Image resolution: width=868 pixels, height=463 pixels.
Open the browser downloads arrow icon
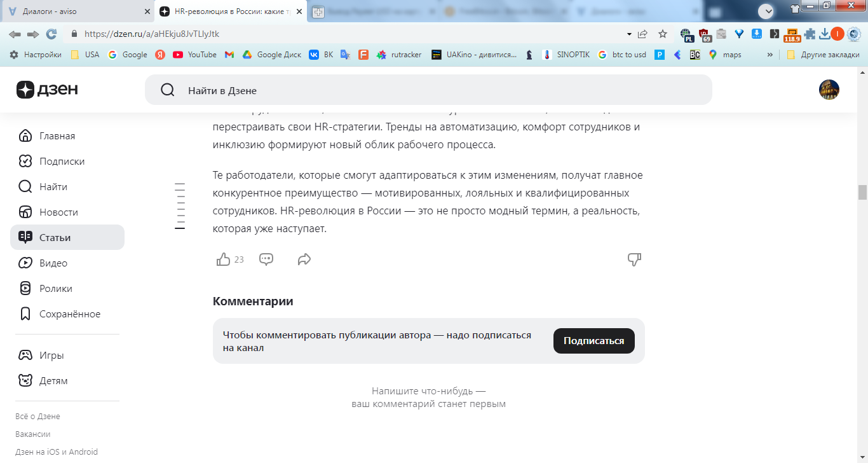(825, 34)
